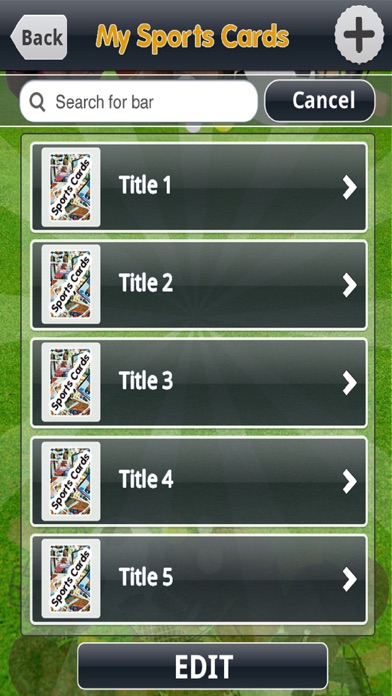This screenshot has height=696, width=392.
Task: Tap the Title 3 card thumbnail
Action: pyautogui.click(x=71, y=382)
